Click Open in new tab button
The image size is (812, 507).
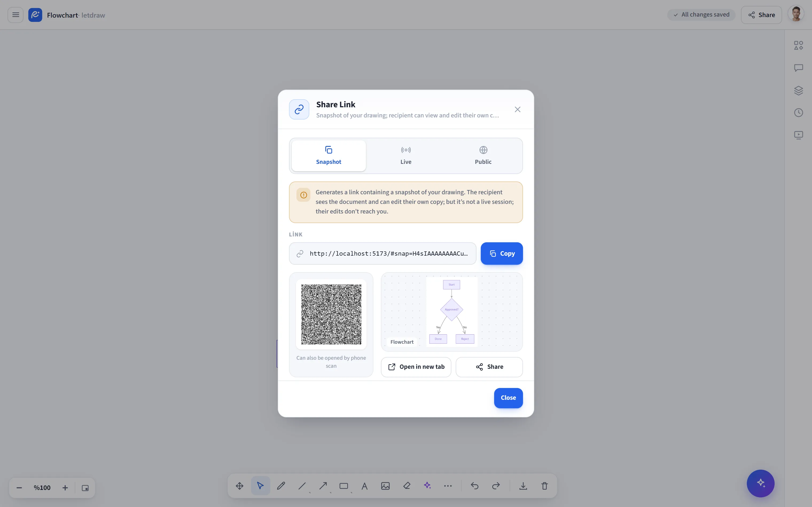pyautogui.click(x=416, y=367)
